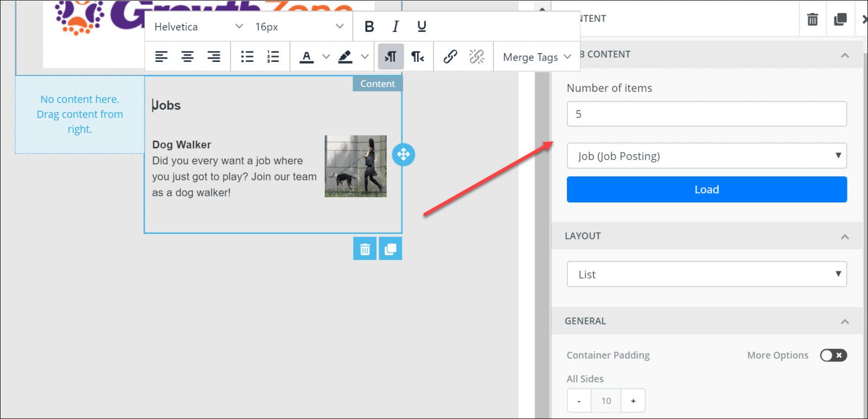Increase container padding with plus button

coord(633,401)
